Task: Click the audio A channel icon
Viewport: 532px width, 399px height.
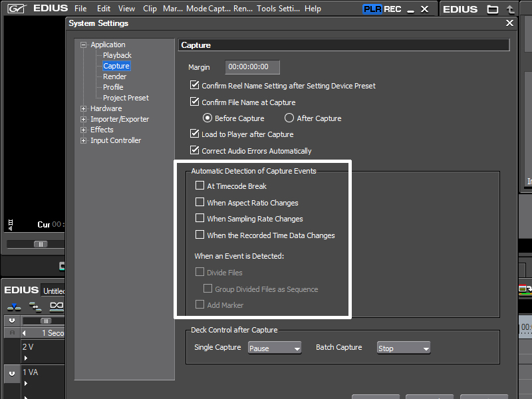Action: pyautogui.click(x=12, y=333)
